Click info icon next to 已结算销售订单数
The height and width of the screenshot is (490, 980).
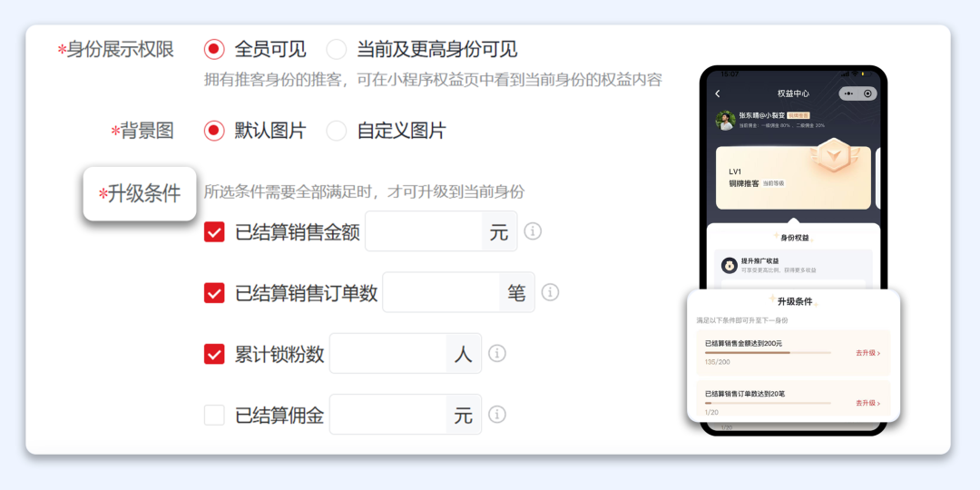(550, 292)
